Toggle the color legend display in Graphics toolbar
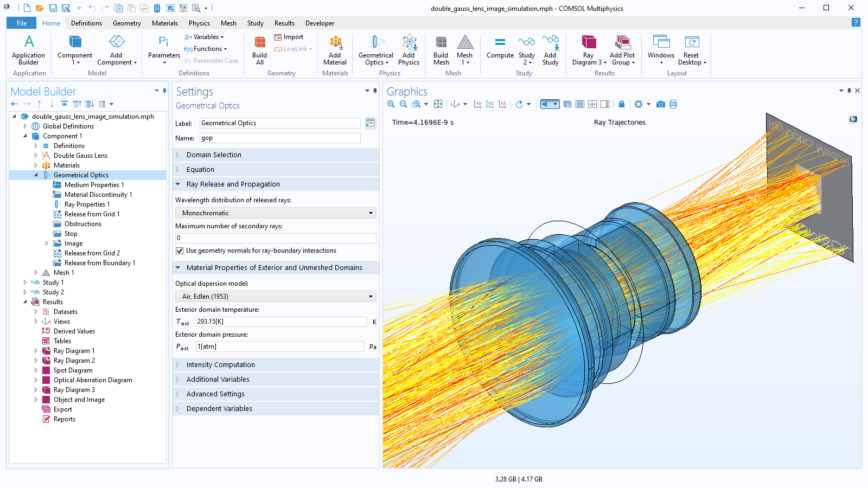Image resolution: width=868 pixels, height=488 pixels. tap(605, 104)
